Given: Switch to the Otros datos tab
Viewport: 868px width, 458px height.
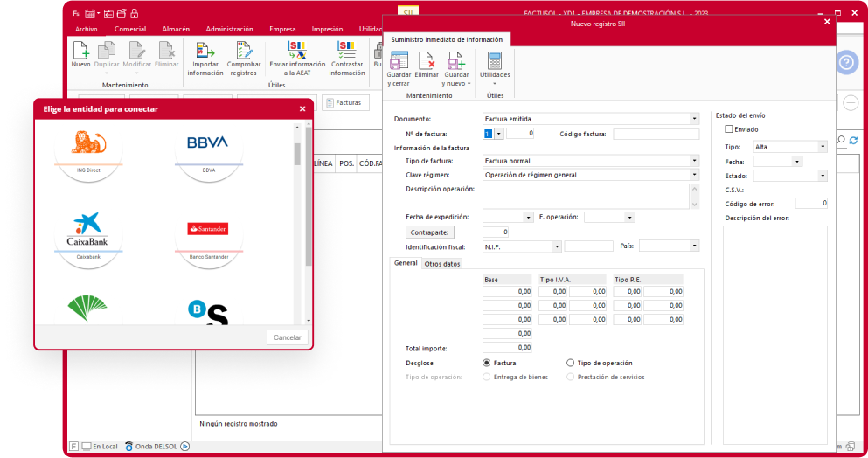Looking at the screenshot, I should (x=442, y=263).
